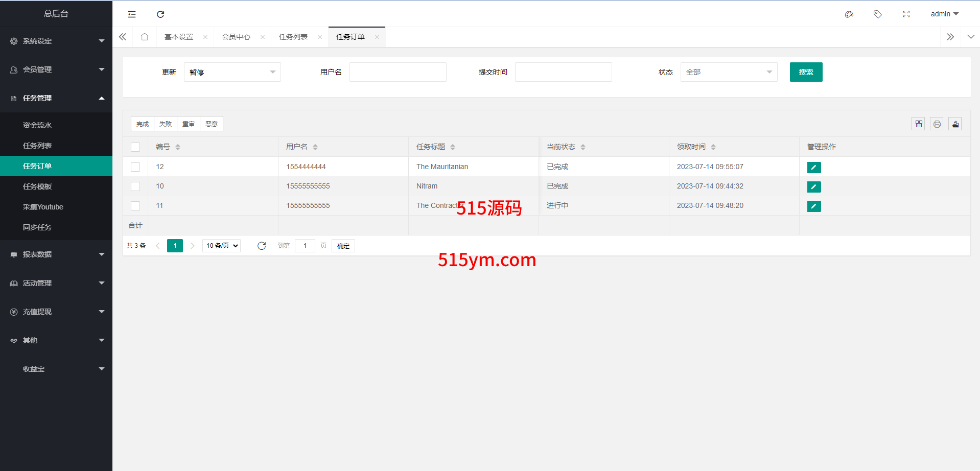Open the 更新 dropdown showing 暂停
This screenshot has width=980, height=471.
tap(232, 72)
